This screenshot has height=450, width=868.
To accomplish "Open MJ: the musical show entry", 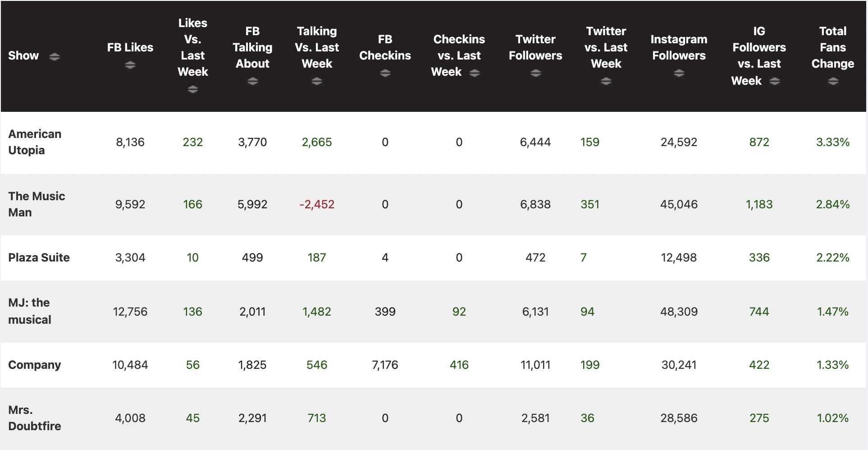I will (x=29, y=311).
